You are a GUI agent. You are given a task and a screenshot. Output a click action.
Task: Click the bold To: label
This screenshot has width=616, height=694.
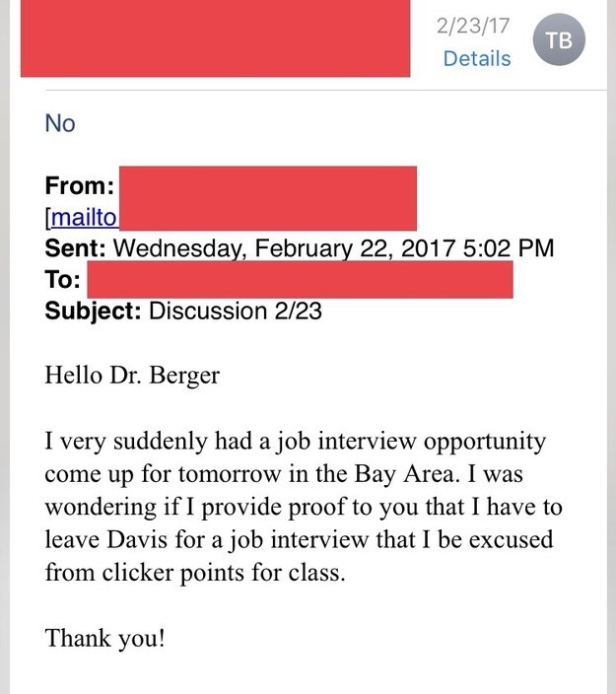(x=63, y=280)
